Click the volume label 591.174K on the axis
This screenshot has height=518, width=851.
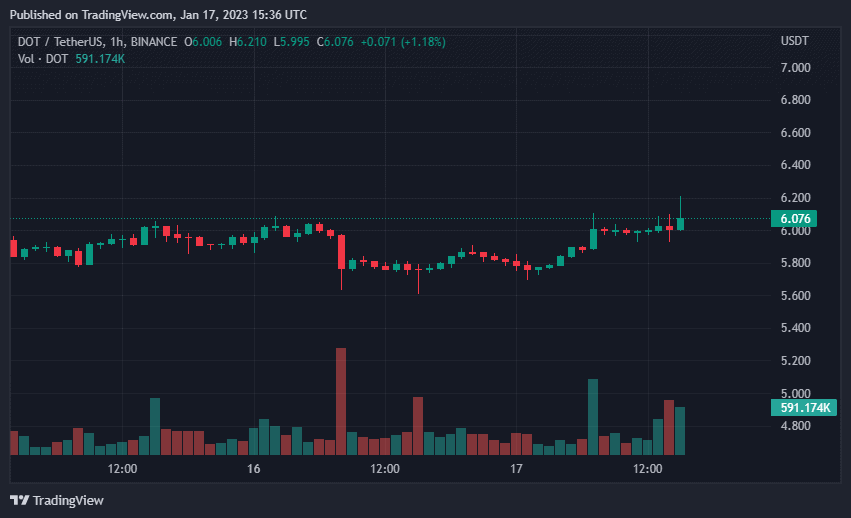804,408
